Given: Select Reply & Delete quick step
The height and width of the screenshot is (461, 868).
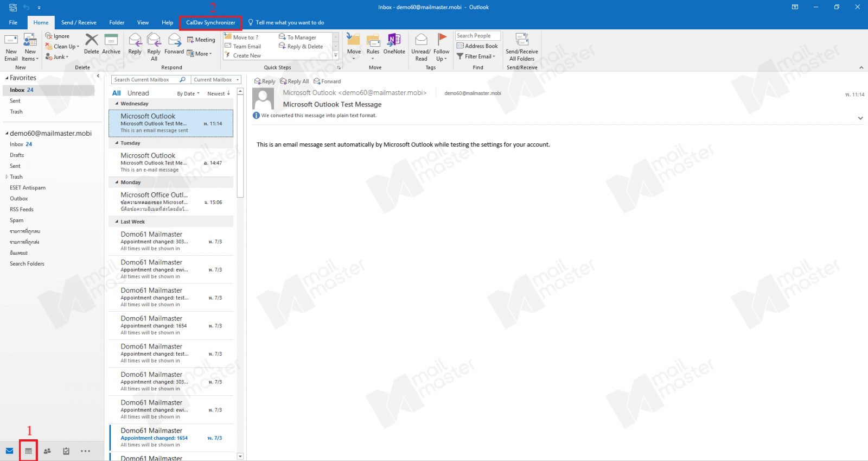Looking at the screenshot, I should coord(301,46).
